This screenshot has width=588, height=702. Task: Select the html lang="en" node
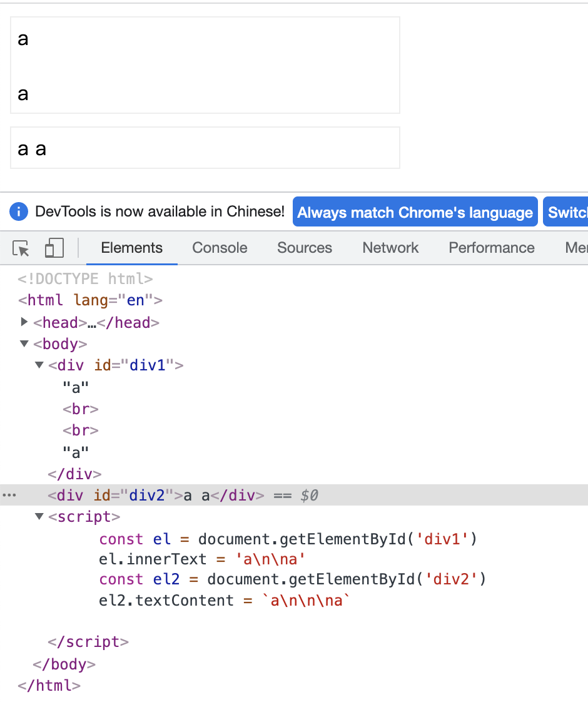click(x=90, y=300)
